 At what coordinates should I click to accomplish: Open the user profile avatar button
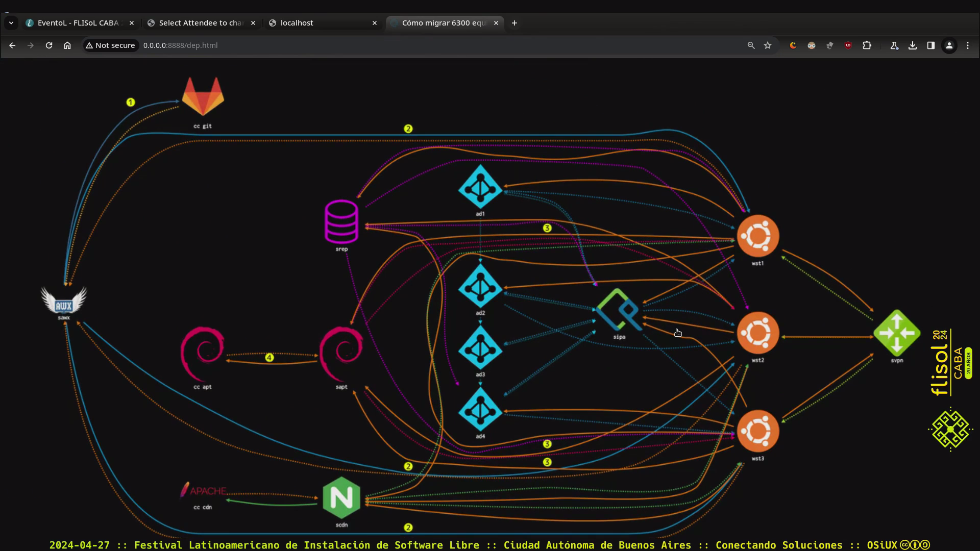pos(949,45)
